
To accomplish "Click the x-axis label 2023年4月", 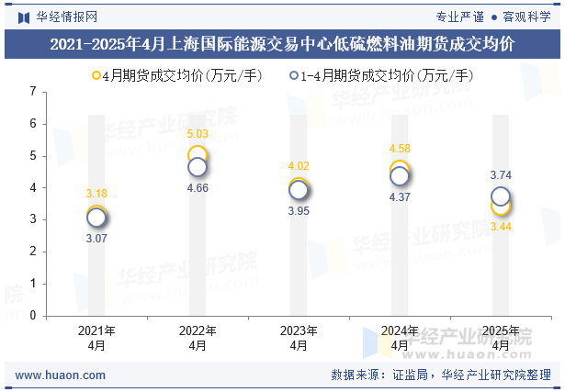I will click(299, 338).
